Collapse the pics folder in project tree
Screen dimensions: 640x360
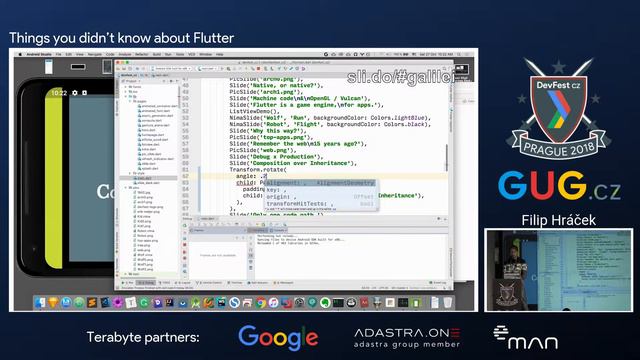[126, 188]
